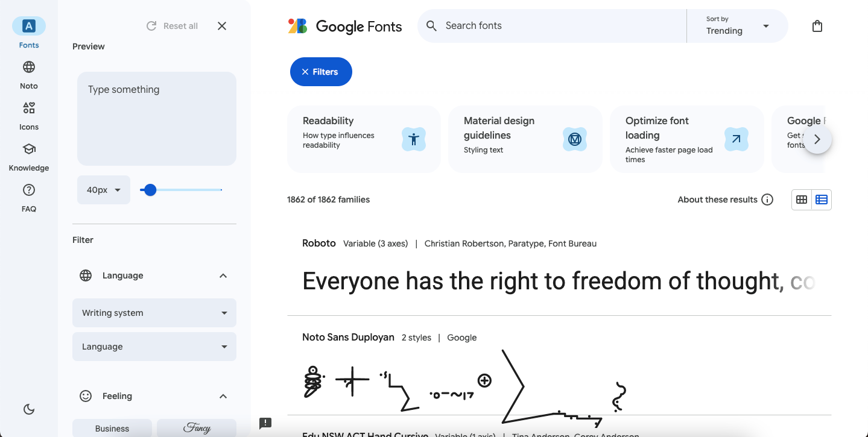Open the FAQ question mark icon

click(29, 190)
